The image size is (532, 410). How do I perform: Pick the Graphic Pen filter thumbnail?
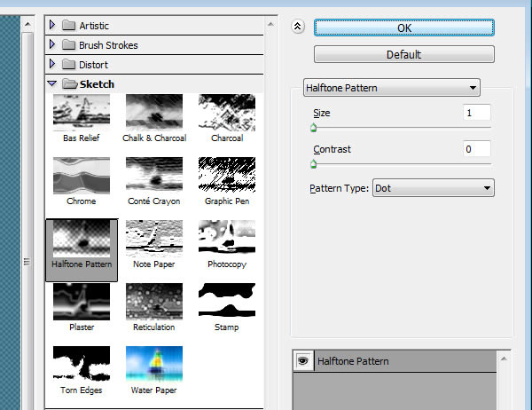227,176
